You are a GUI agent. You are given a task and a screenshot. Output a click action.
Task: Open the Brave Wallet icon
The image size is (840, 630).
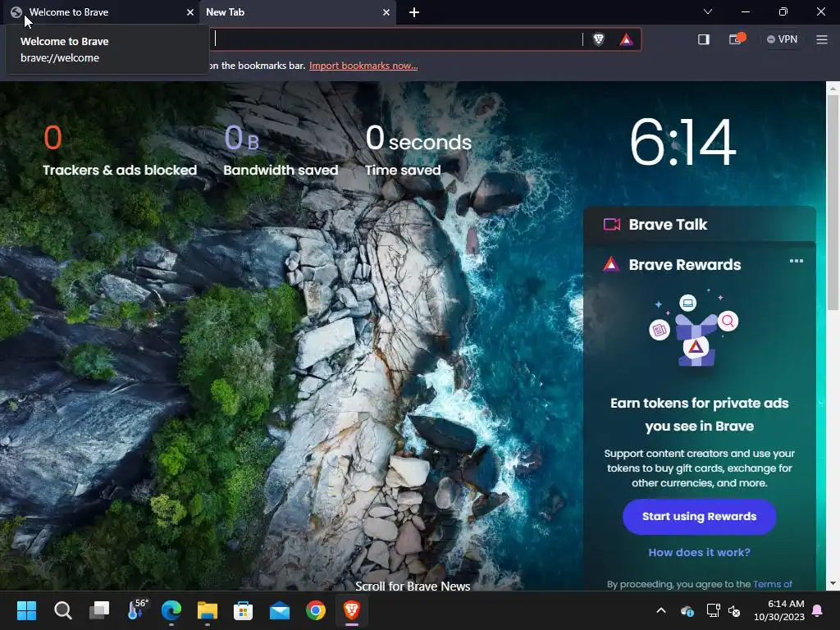coord(736,39)
